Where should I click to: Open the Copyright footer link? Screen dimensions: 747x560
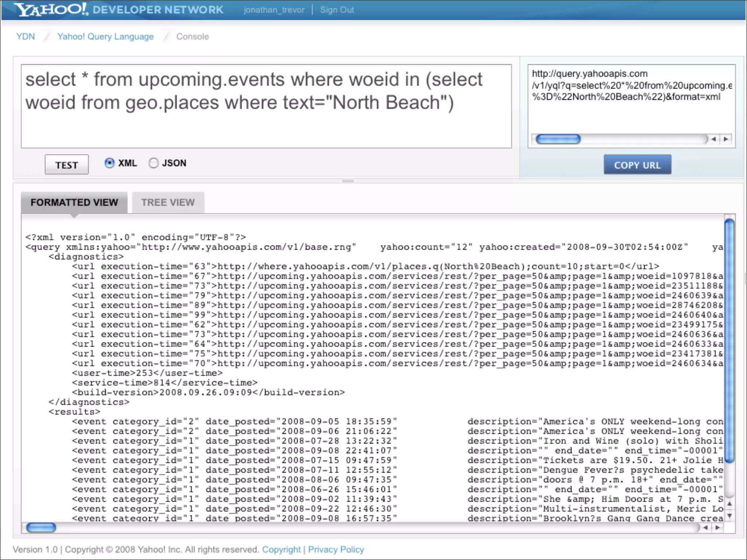click(x=281, y=549)
